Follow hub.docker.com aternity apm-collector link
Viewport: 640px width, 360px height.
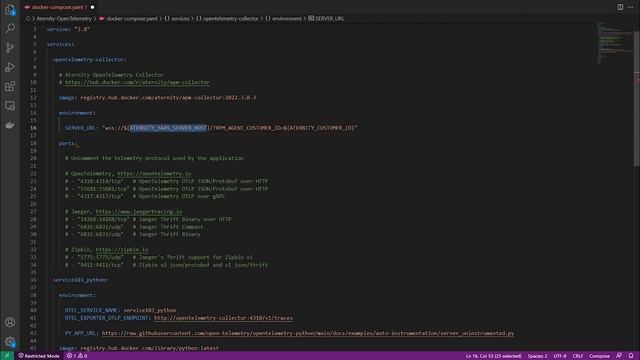click(137, 82)
